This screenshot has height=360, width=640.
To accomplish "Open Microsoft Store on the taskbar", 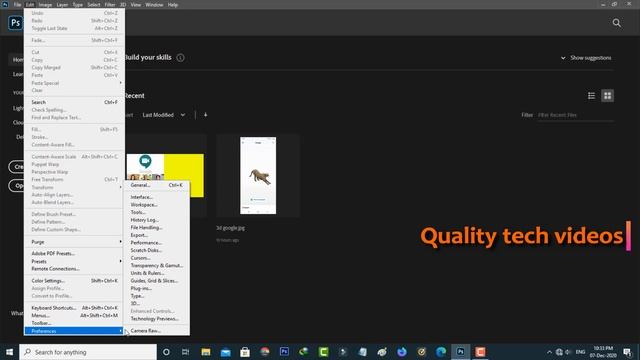I will (245, 352).
